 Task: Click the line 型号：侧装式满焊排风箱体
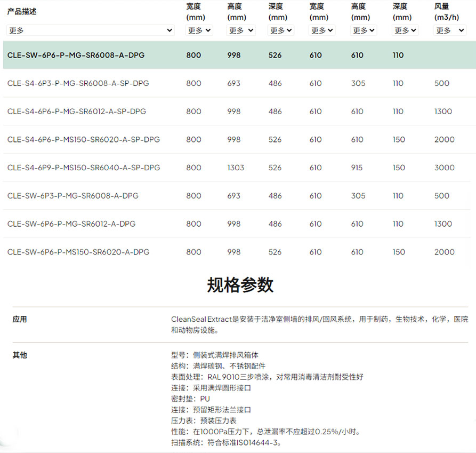coord(215,355)
